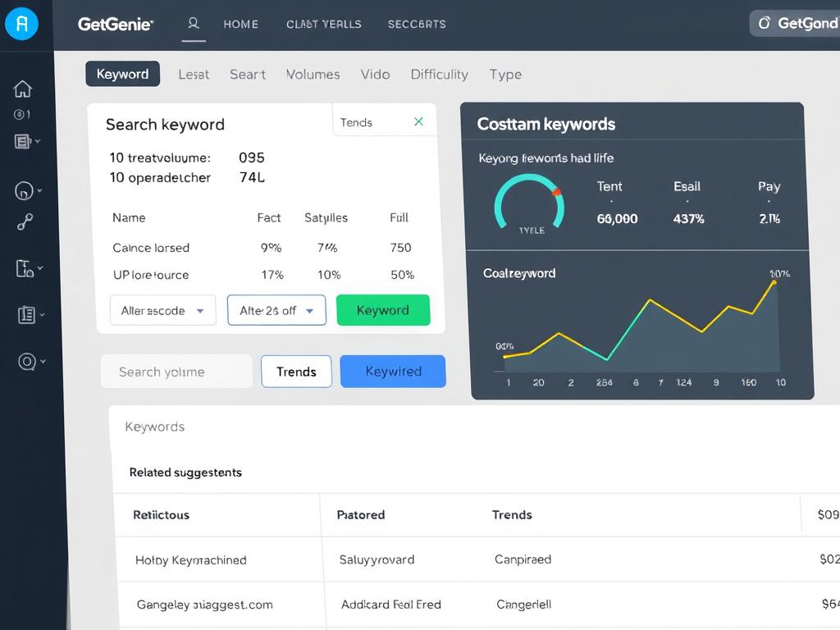The height and width of the screenshot is (630, 840).
Task: Open Home from the sidebar house icon
Action: pyautogui.click(x=23, y=89)
